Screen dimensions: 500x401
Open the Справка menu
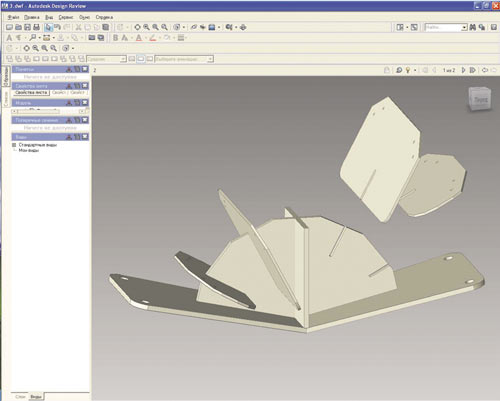(x=104, y=17)
